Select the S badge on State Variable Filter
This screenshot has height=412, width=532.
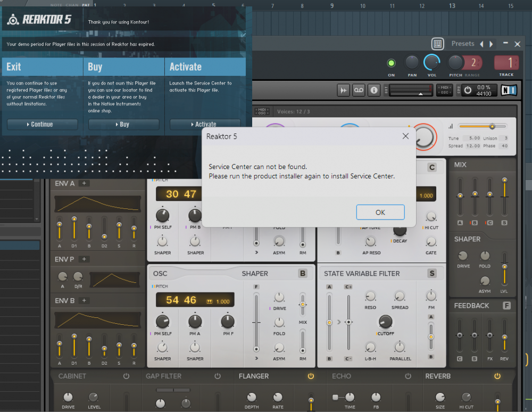coord(431,273)
